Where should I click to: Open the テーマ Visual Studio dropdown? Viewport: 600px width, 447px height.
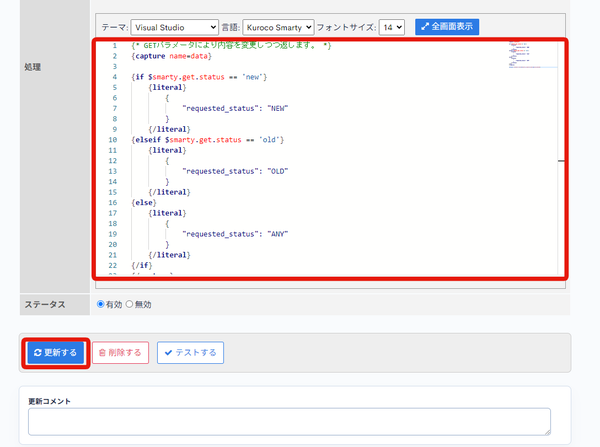coord(174,28)
